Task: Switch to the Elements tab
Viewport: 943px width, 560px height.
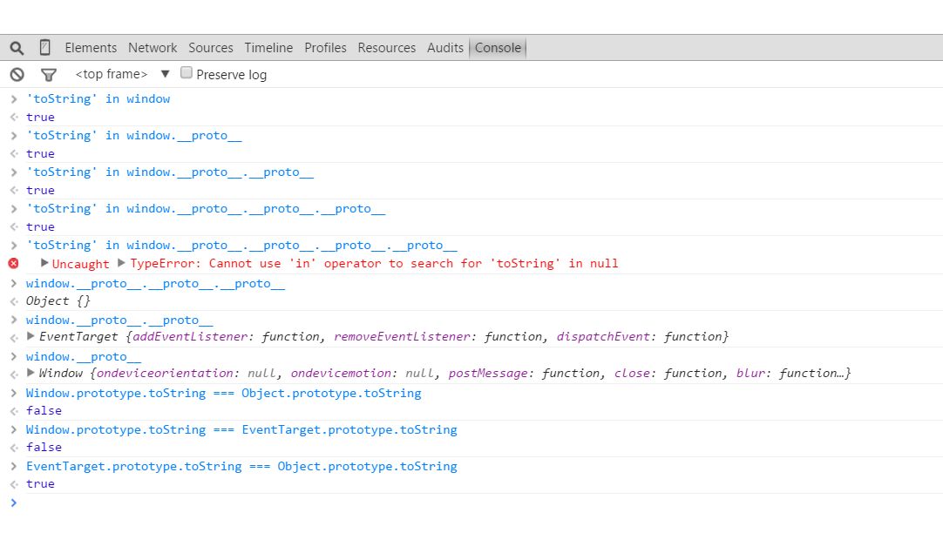Action: [91, 48]
